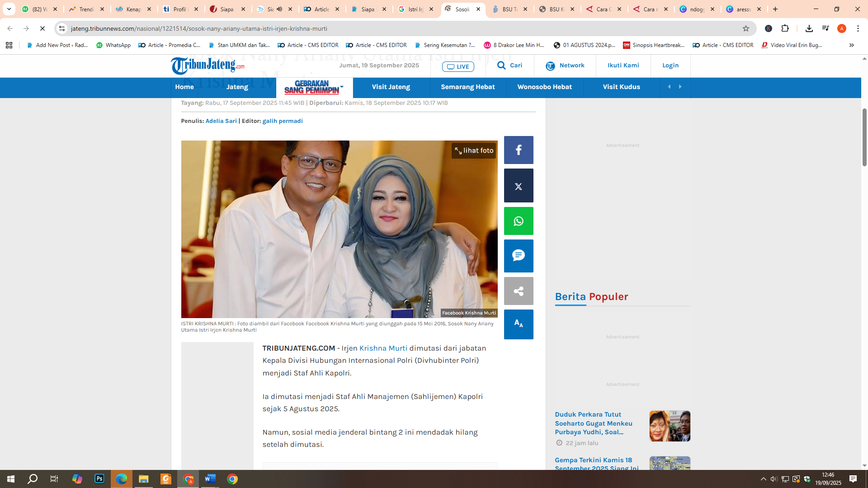
Task: Open the Krishna Murti couple photo
Action: point(339,229)
